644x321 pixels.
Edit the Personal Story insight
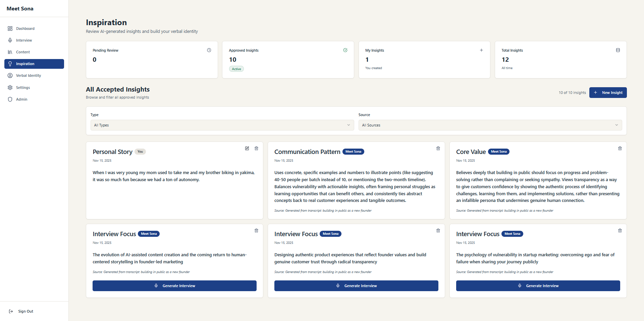[x=247, y=148]
